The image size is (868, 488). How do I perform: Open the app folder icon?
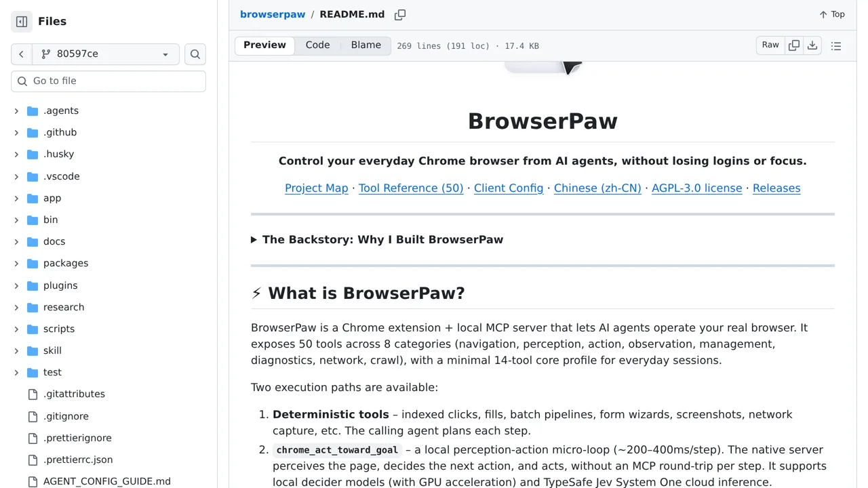coord(33,198)
